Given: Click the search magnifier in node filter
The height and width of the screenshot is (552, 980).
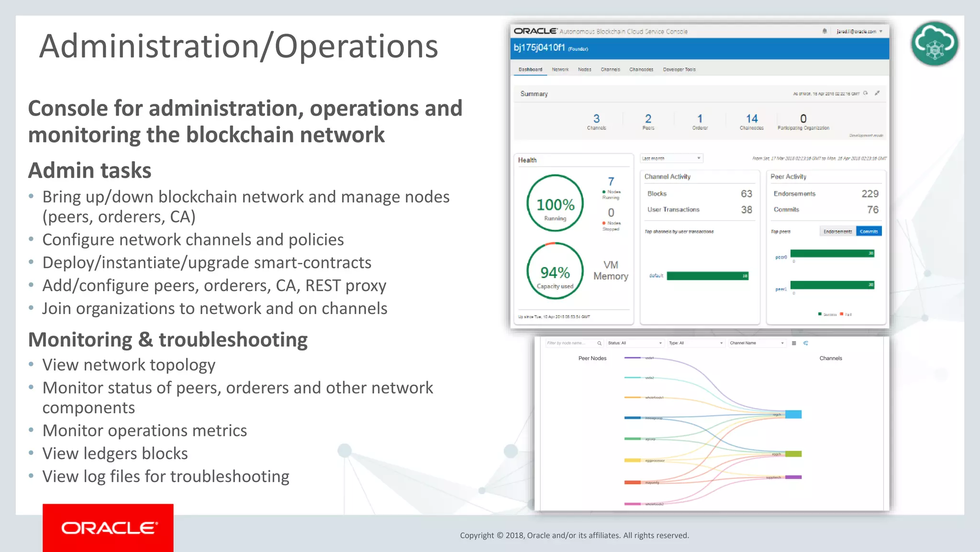Looking at the screenshot, I should 599,343.
